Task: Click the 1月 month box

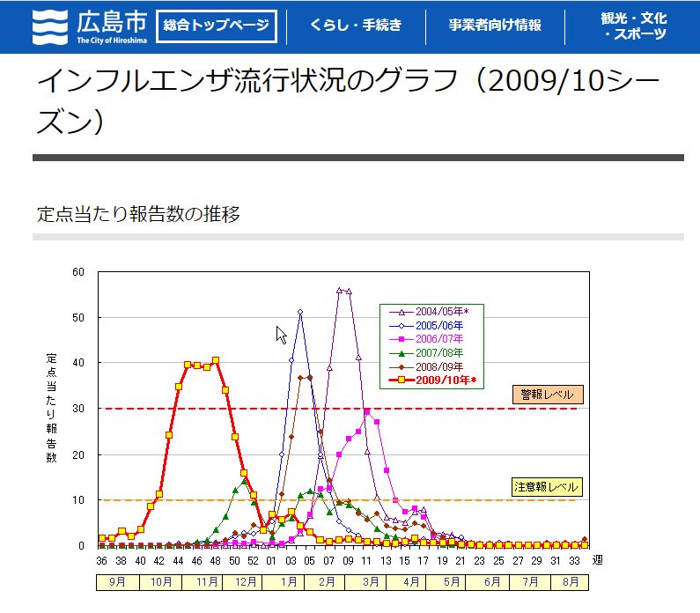Action: [x=284, y=582]
